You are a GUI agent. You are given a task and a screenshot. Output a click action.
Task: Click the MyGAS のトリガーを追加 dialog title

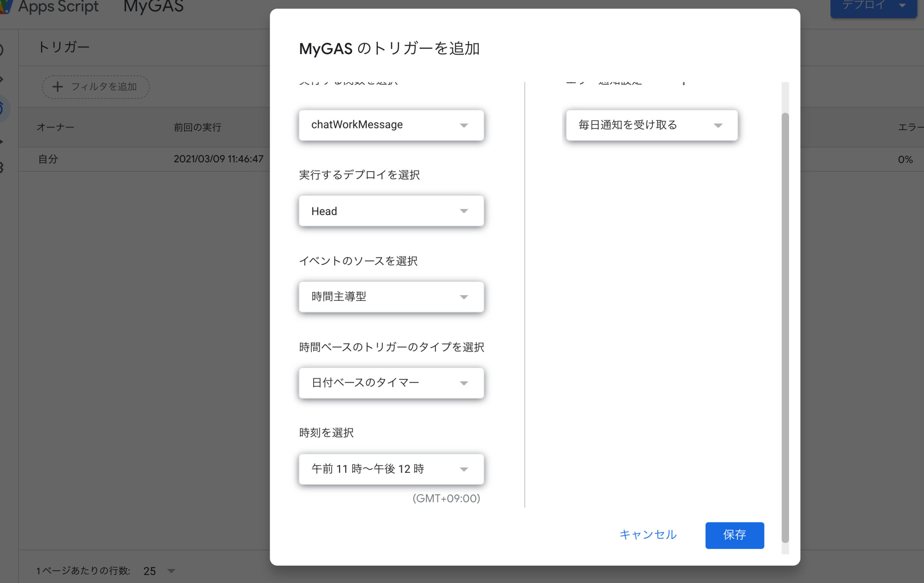point(389,49)
